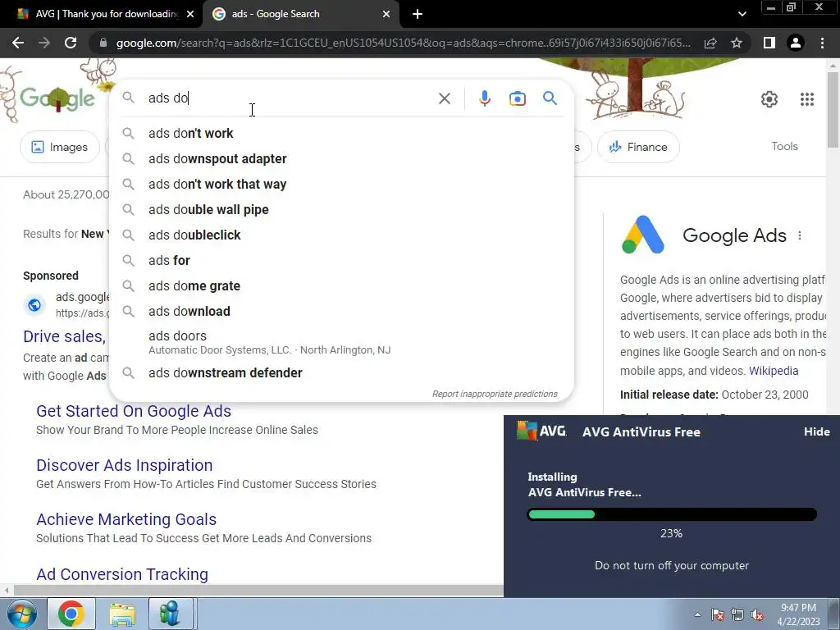Show hidden system tray icons arrow
Screen dimensions: 840x630
(x=697, y=614)
